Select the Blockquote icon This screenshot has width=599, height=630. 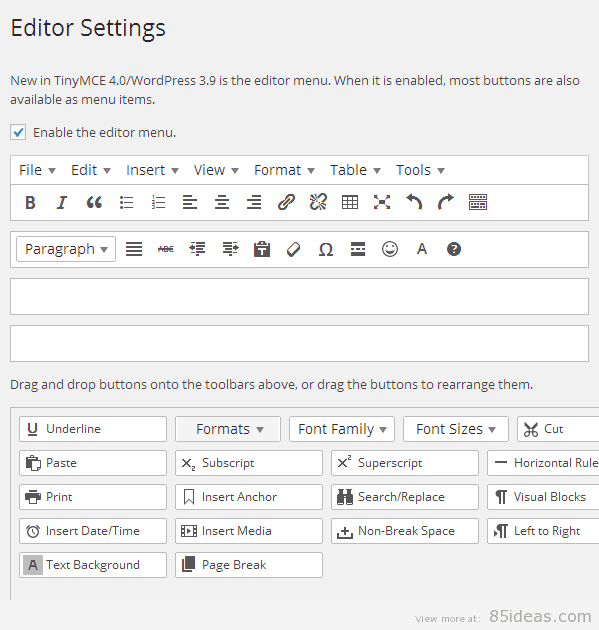point(94,202)
